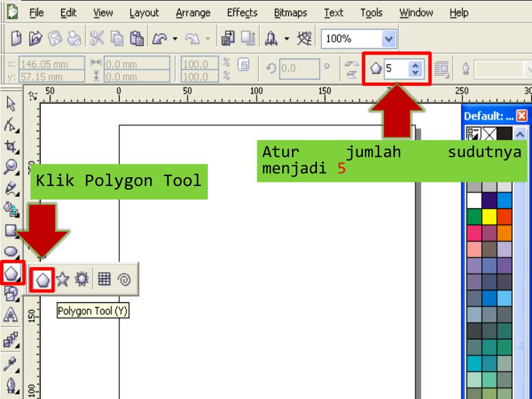Click the x position field 146.05 mm
532x399 pixels.
(51, 63)
